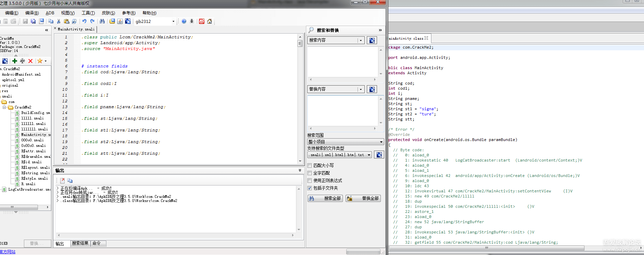Screen dimensions: 644x255
Task: Enable the 使用正则表达式 checkbox
Action: pos(309,181)
